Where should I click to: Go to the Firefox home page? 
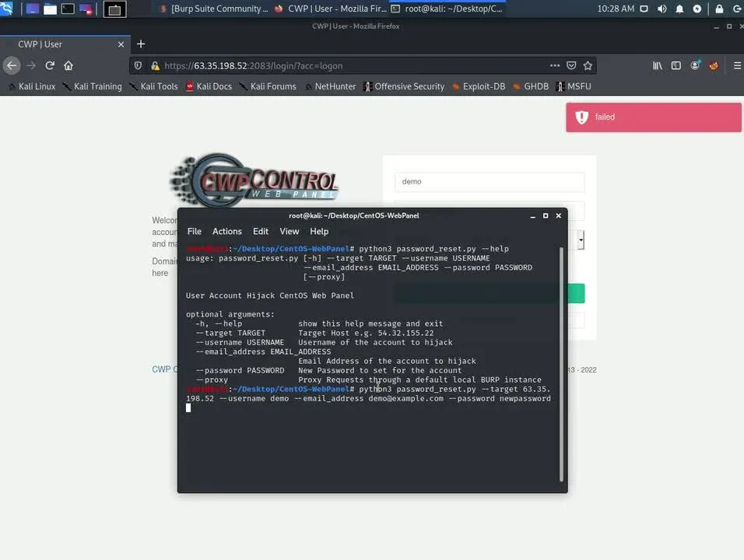tap(68, 65)
